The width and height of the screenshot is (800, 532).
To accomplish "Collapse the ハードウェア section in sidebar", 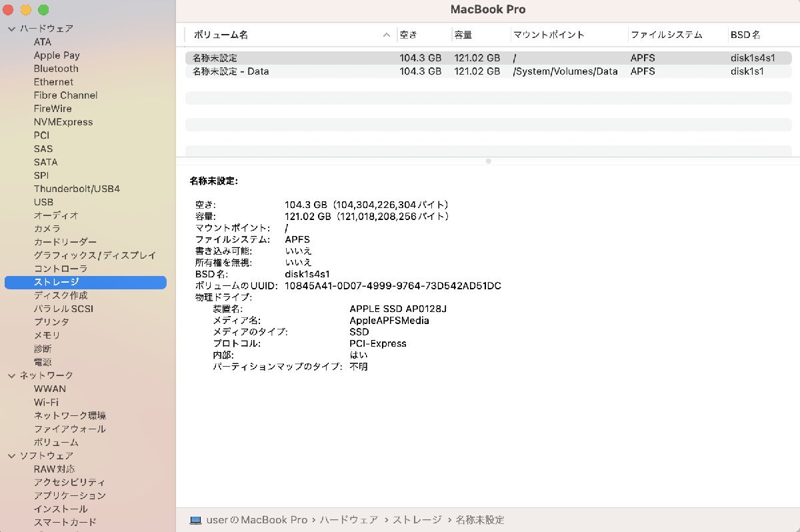I will pos(11,29).
